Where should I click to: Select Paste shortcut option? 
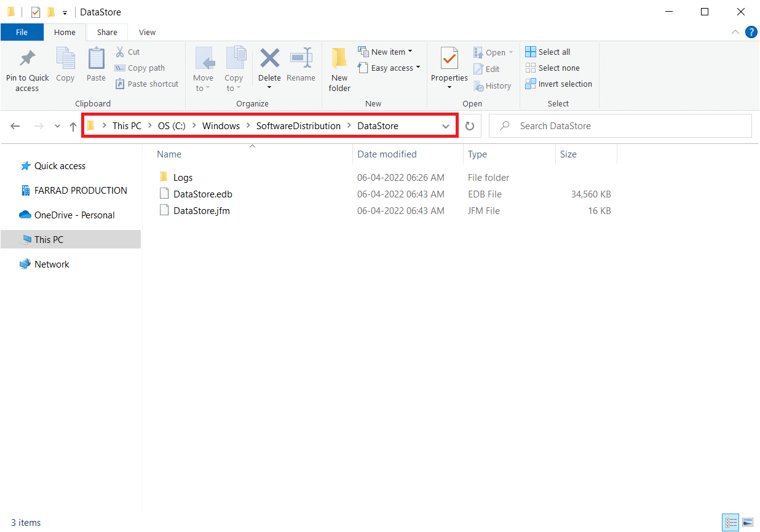click(x=147, y=84)
